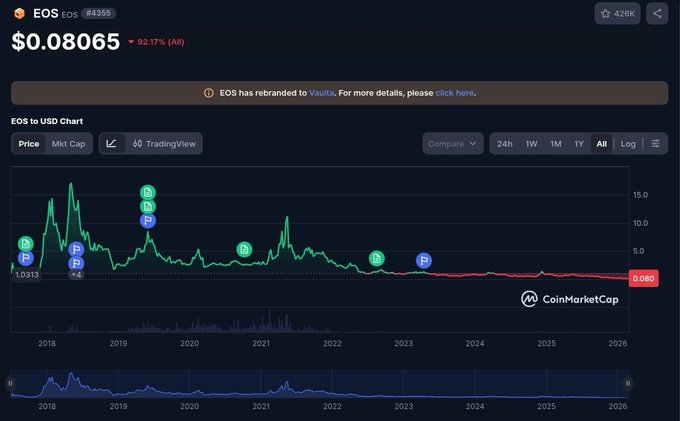Viewport: 680px width, 421px height.
Task: Select the line chart icon
Action: (x=111, y=144)
